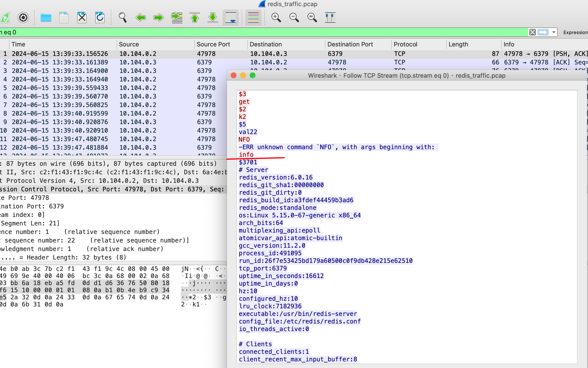
Task: Click the Find packet magnifier icon
Action: click(x=122, y=18)
